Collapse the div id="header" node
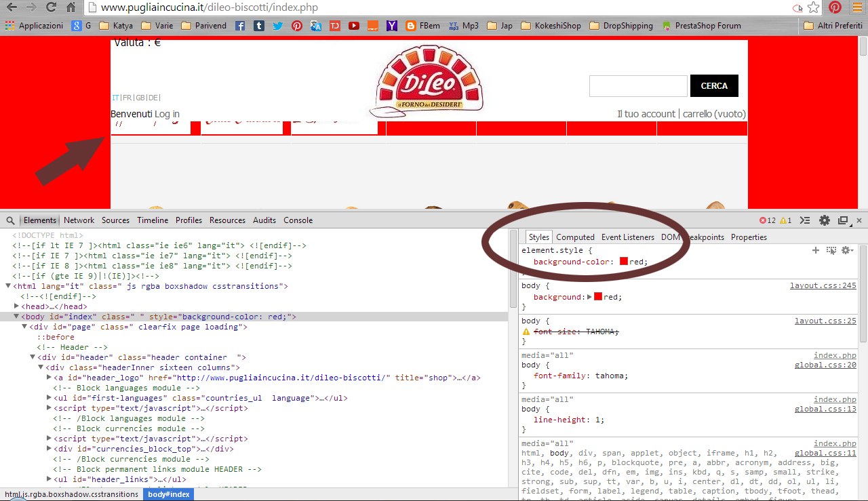 coord(33,357)
